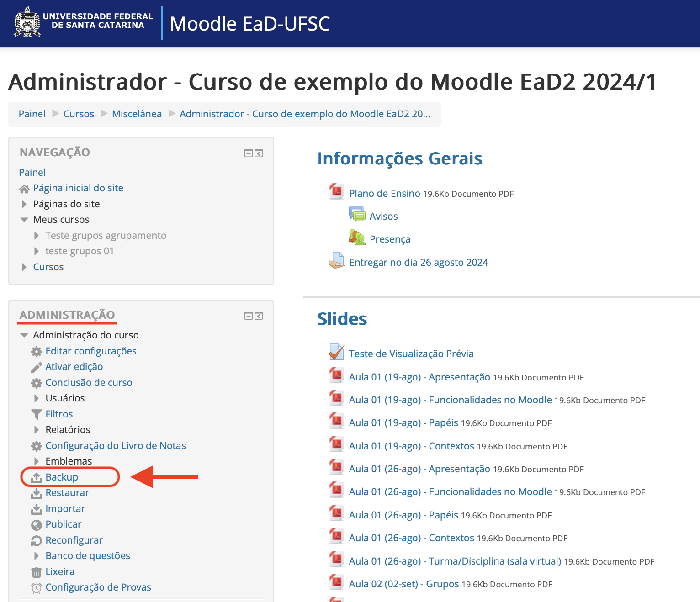The height and width of the screenshot is (602, 700).
Task: Open Aula 01 (26-ago) - Apresentação PDF link
Action: pos(419,469)
